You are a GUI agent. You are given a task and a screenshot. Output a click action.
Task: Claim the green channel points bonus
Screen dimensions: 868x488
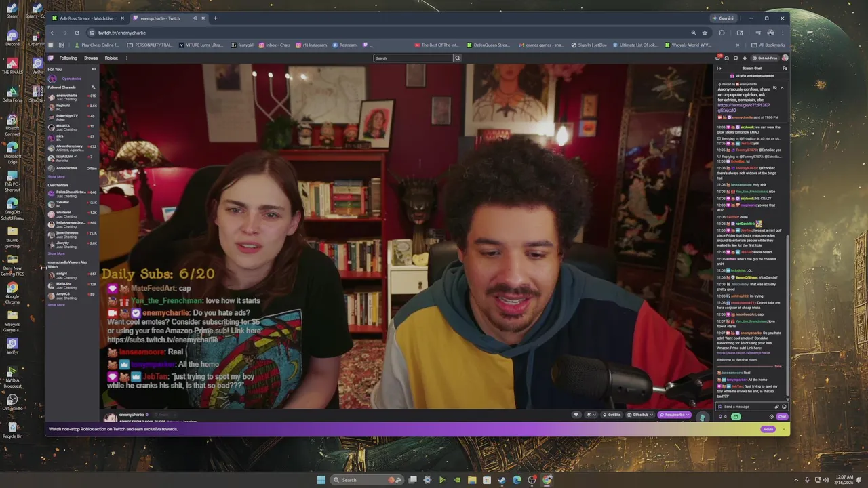tap(736, 417)
